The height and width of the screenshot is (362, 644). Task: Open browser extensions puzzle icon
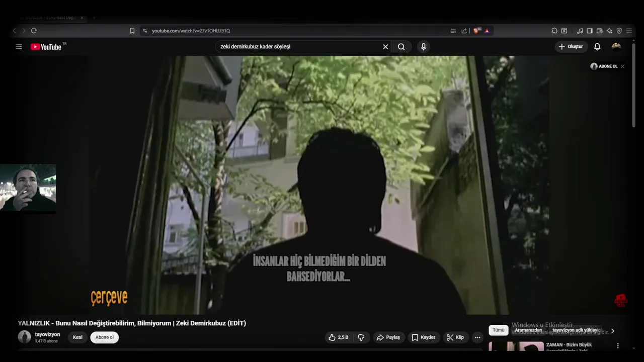pos(554,31)
